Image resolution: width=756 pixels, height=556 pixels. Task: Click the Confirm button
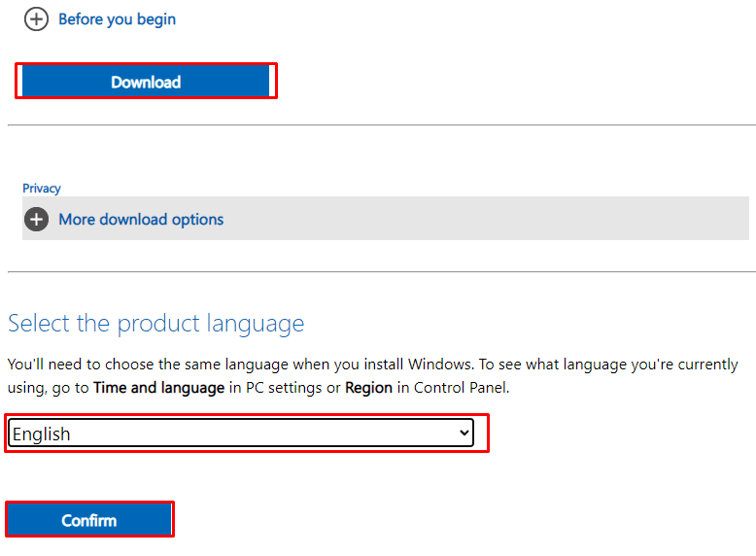tap(89, 519)
